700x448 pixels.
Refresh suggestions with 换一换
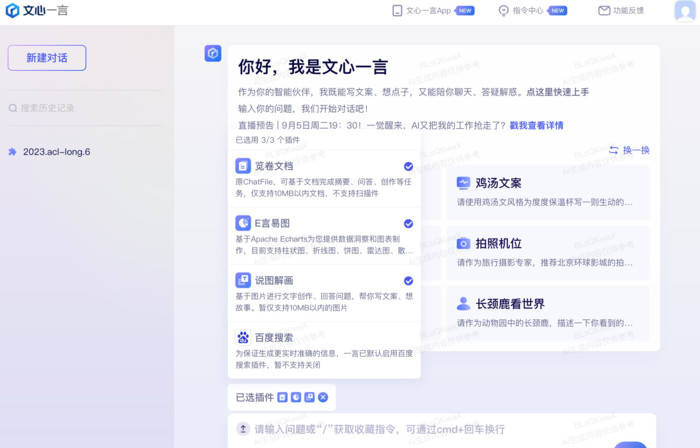(x=629, y=150)
